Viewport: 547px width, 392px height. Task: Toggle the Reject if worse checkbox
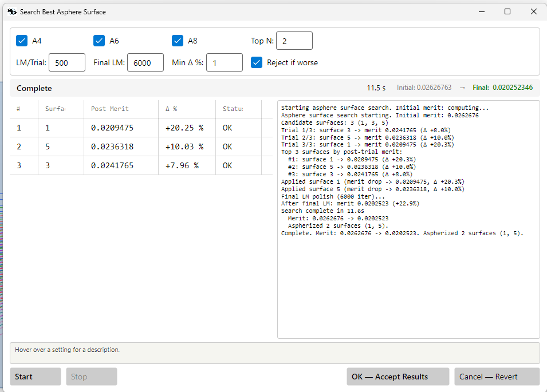tap(257, 62)
